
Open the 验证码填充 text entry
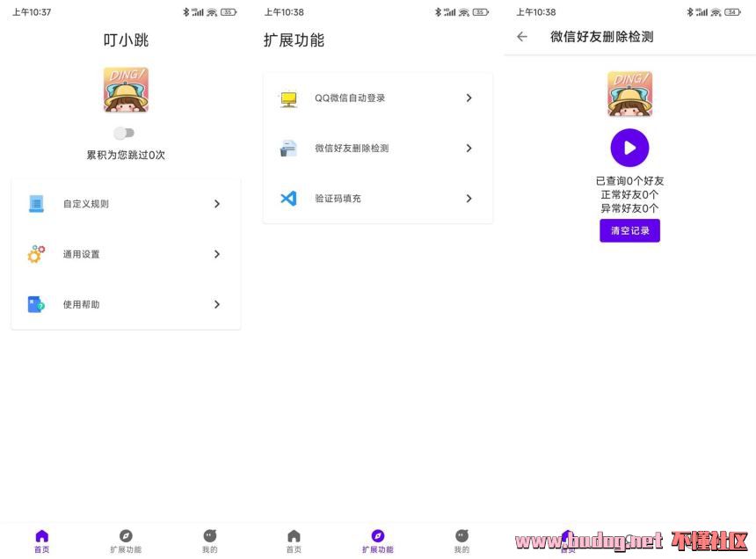(338, 199)
